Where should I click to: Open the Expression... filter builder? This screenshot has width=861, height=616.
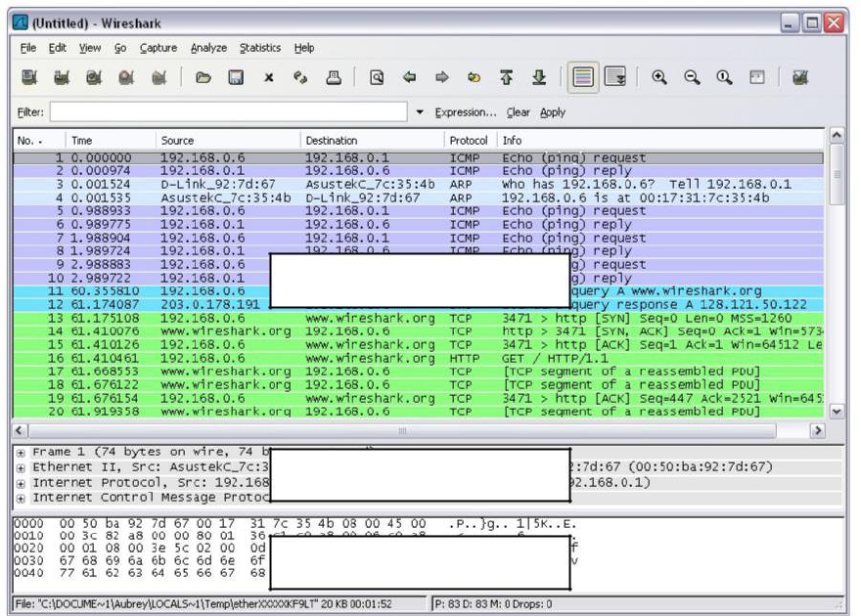(x=466, y=112)
